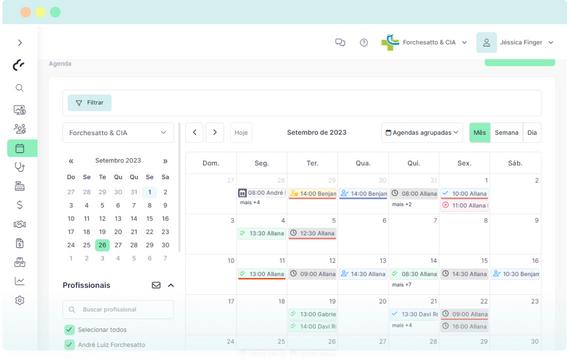Show 'mais +4' events on Thursday 21
The image size is (569, 362).
pyautogui.click(x=401, y=325)
